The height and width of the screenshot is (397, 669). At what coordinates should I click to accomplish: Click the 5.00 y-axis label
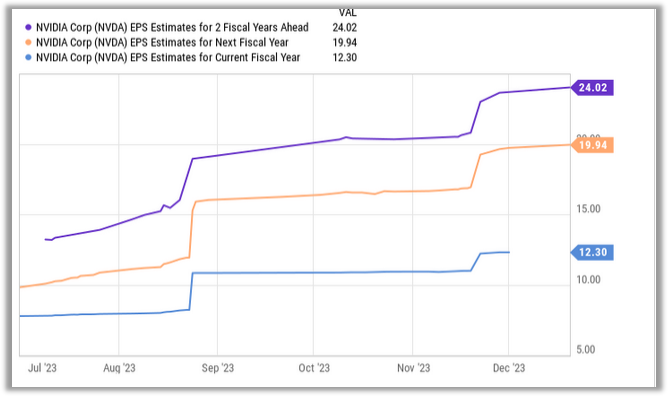585,350
